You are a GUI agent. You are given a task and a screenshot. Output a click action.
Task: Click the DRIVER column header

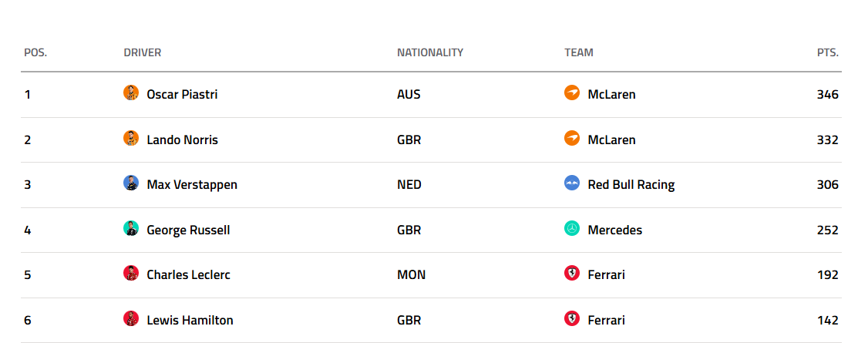coord(143,53)
